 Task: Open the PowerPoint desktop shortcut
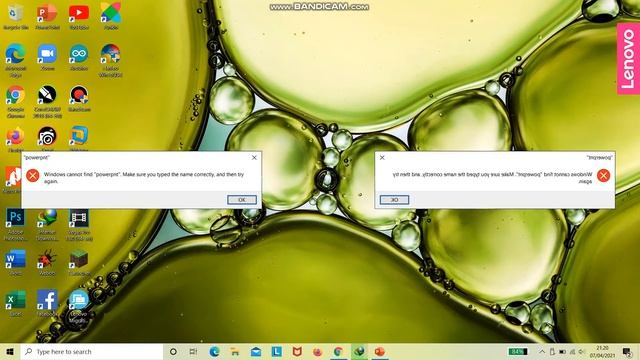point(47,16)
